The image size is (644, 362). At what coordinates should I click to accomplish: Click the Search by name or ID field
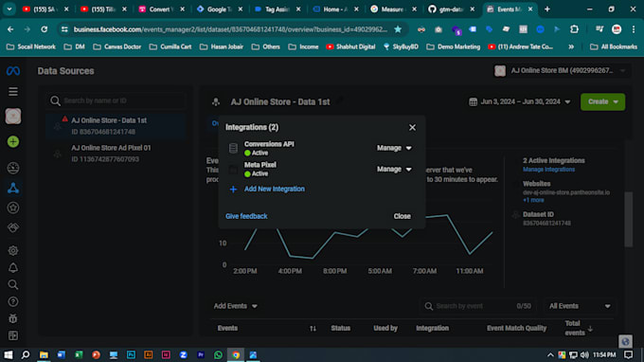(x=116, y=100)
